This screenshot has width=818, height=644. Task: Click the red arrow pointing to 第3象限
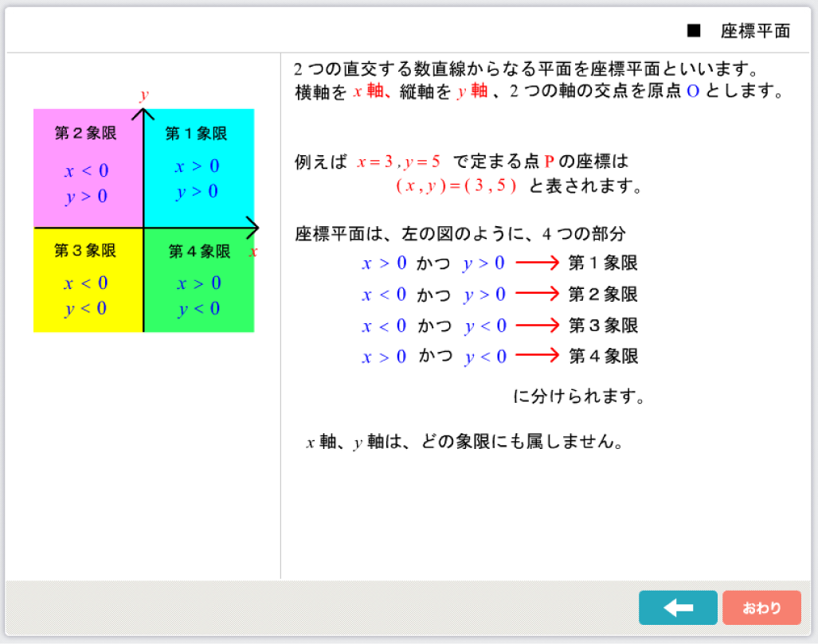click(x=538, y=326)
